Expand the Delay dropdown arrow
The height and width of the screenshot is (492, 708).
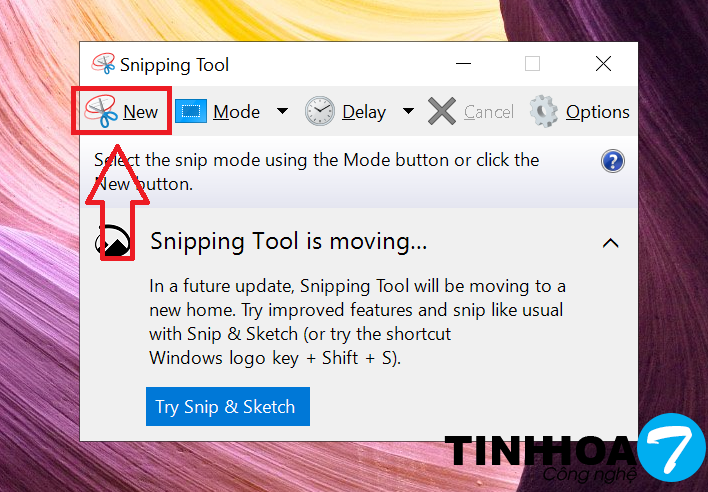[x=408, y=112]
